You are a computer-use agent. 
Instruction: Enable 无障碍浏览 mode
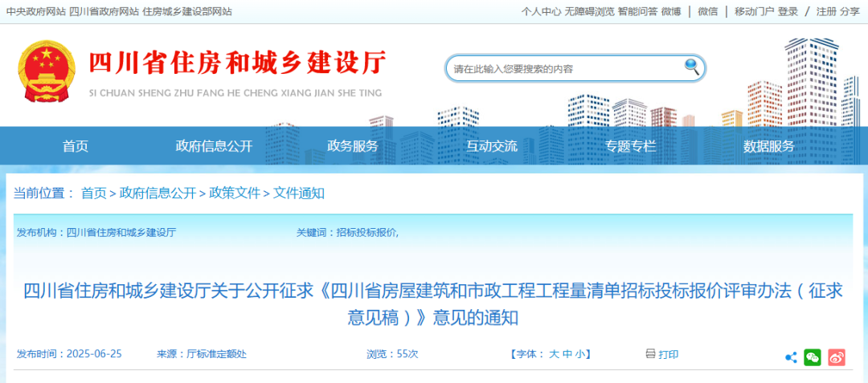click(590, 11)
